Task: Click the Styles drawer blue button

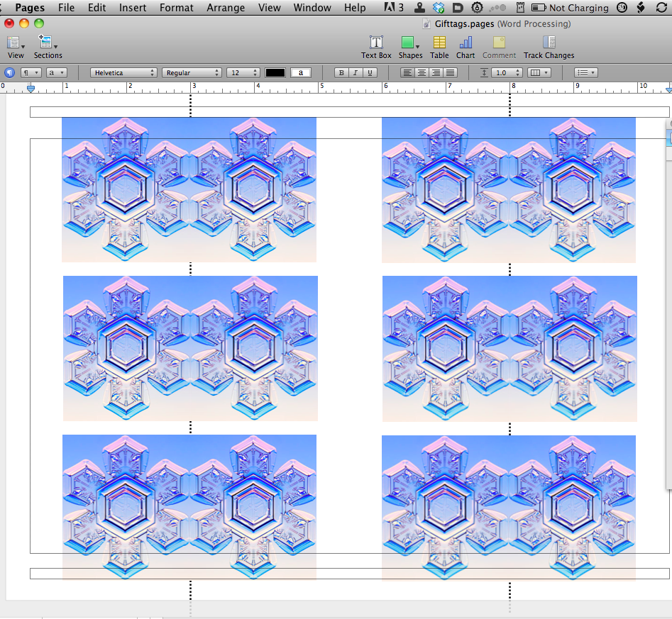Action: click(x=9, y=73)
